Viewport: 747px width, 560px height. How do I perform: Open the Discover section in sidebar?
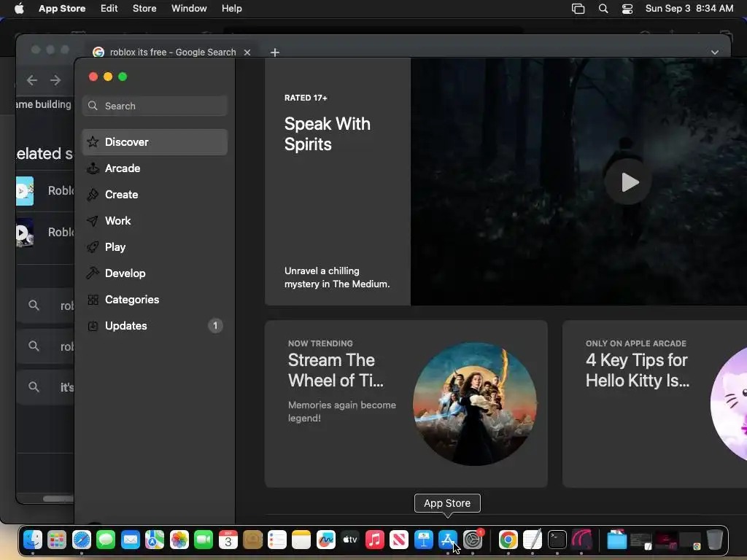155,142
